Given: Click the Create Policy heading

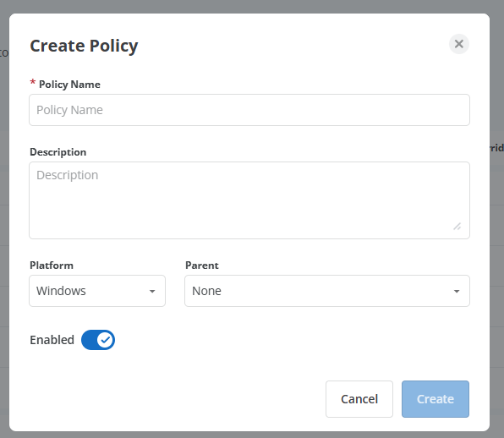Looking at the screenshot, I should [84, 46].
